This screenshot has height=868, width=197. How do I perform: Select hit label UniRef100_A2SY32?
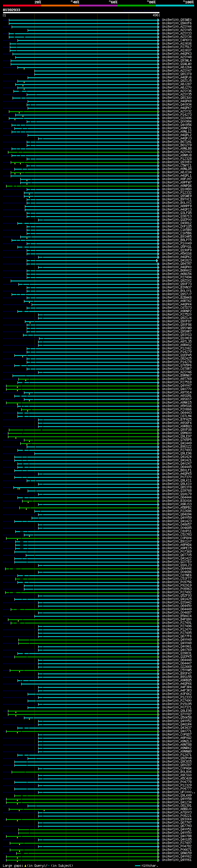coord(177,111)
